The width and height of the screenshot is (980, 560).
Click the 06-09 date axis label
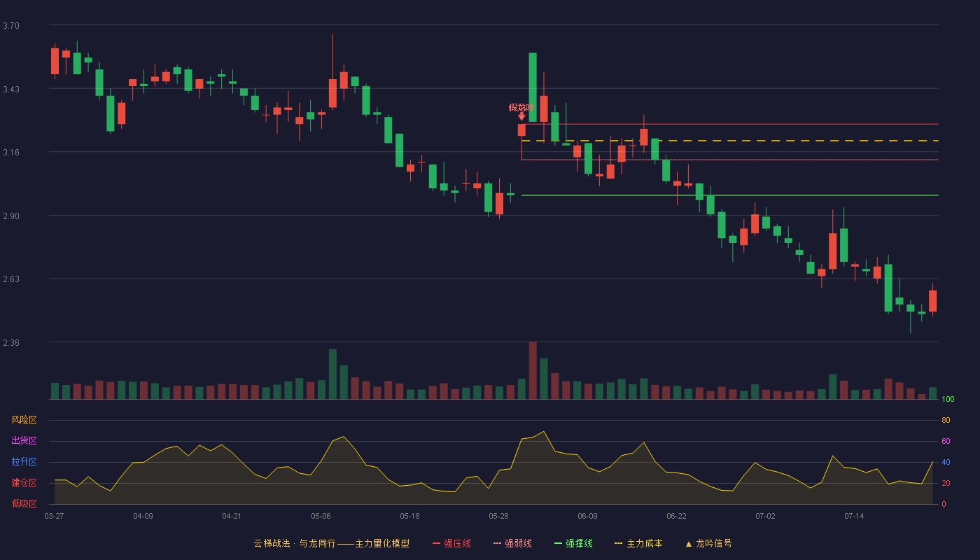point(587,516)
